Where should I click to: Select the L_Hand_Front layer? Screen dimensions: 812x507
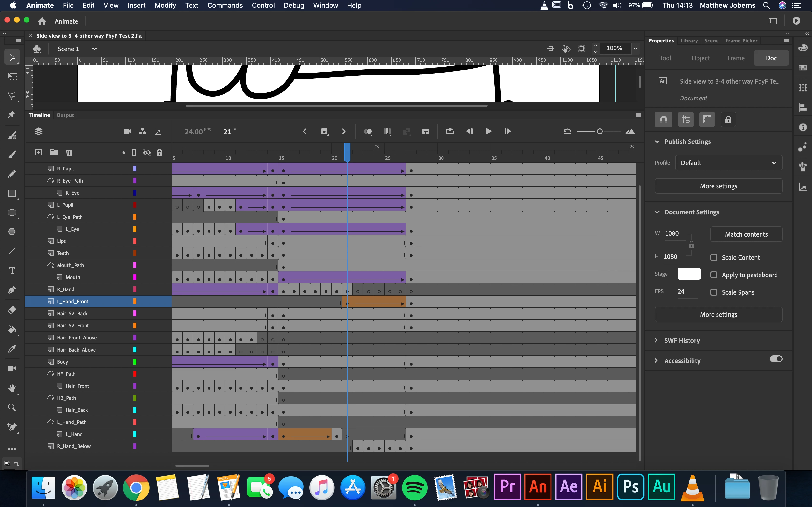(x=72, y=302)
